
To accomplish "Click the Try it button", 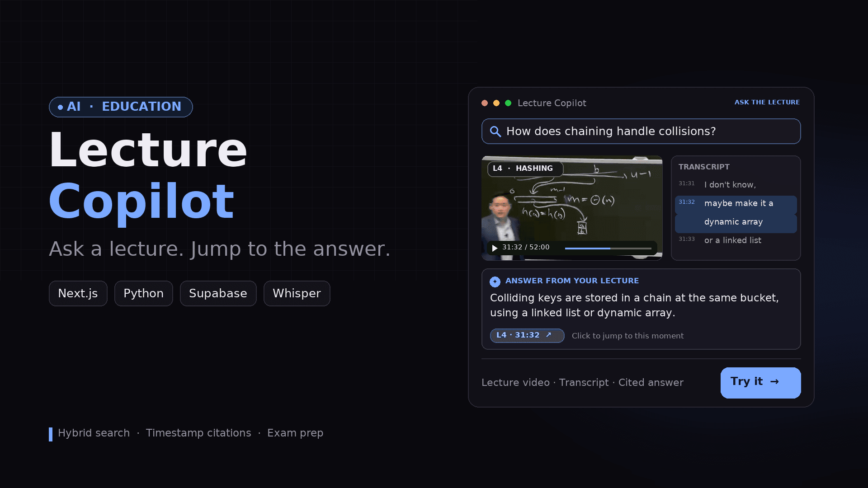I will 760,383.
